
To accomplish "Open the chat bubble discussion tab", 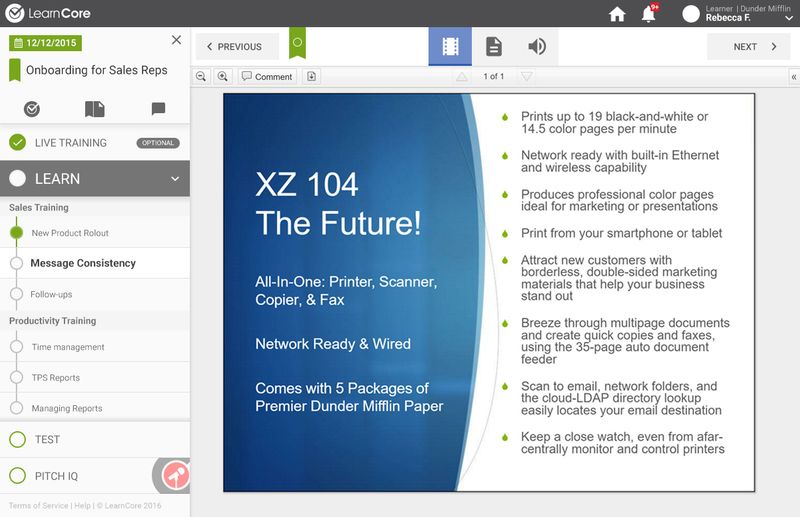I will coord(158,108).
